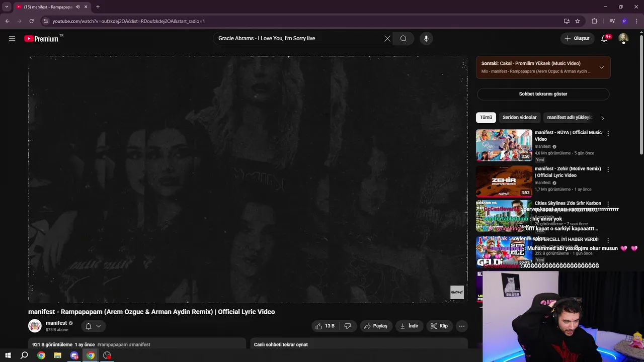Select the Seriden videolar chip
The height and width of the screenshot is (362, 644).
click(519, 118)
